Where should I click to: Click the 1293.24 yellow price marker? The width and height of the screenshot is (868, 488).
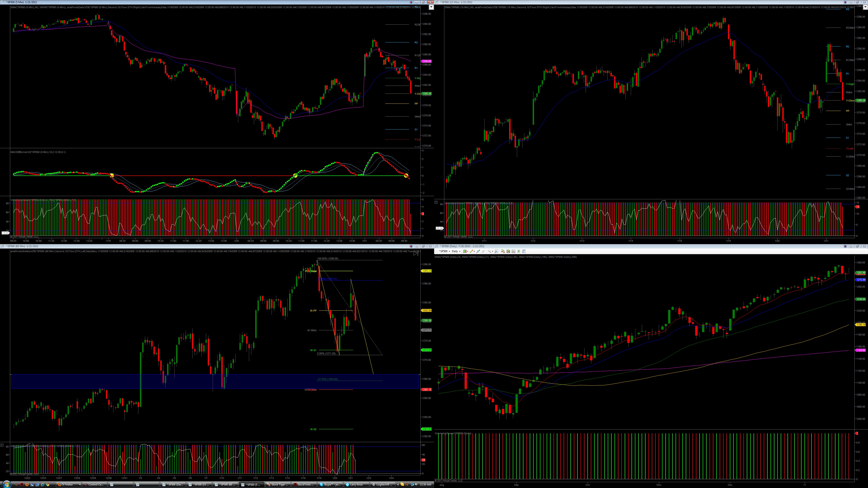point(427,271)
